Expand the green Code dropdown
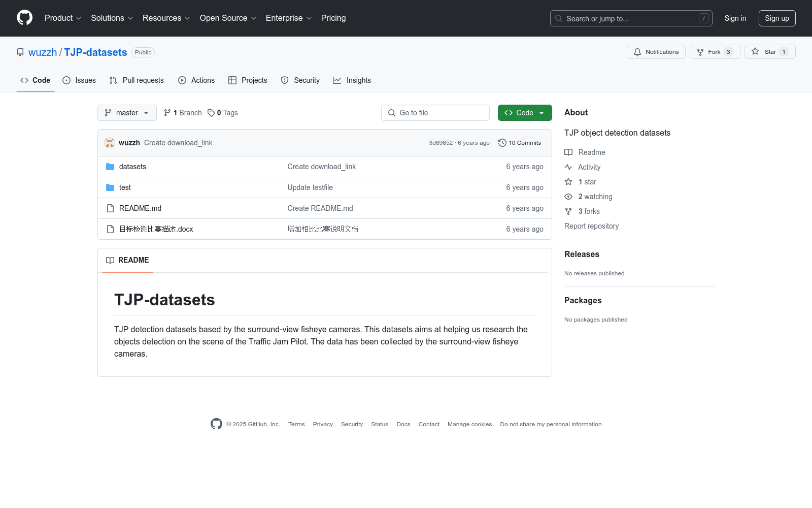812x508 pixels. [525, 113]
